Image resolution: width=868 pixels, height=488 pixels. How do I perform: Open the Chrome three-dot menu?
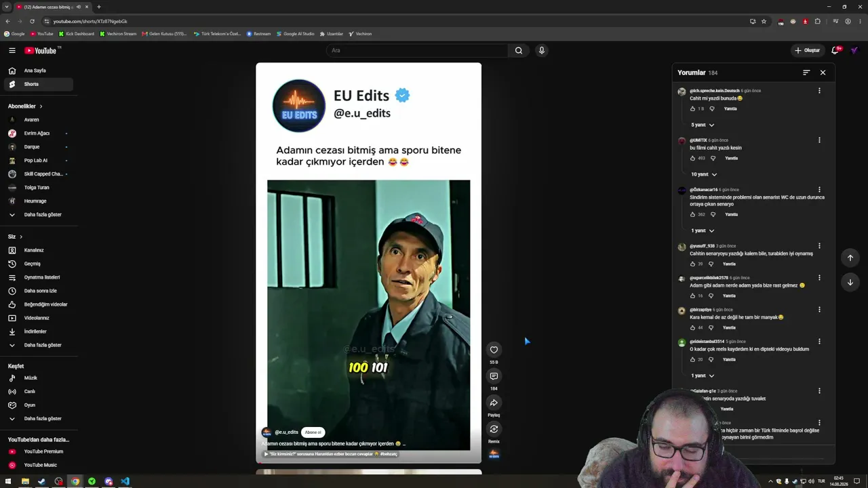tap(861, 21)
